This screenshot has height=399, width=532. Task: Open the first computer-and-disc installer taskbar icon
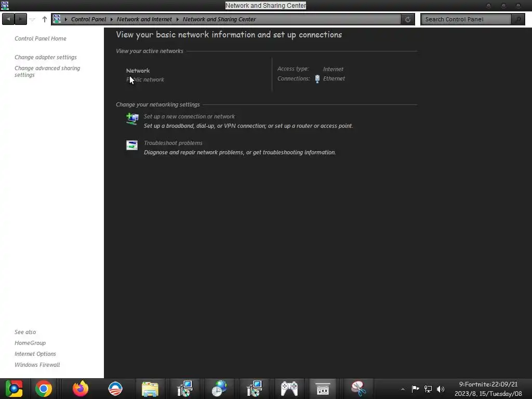(x=185, y=389)
